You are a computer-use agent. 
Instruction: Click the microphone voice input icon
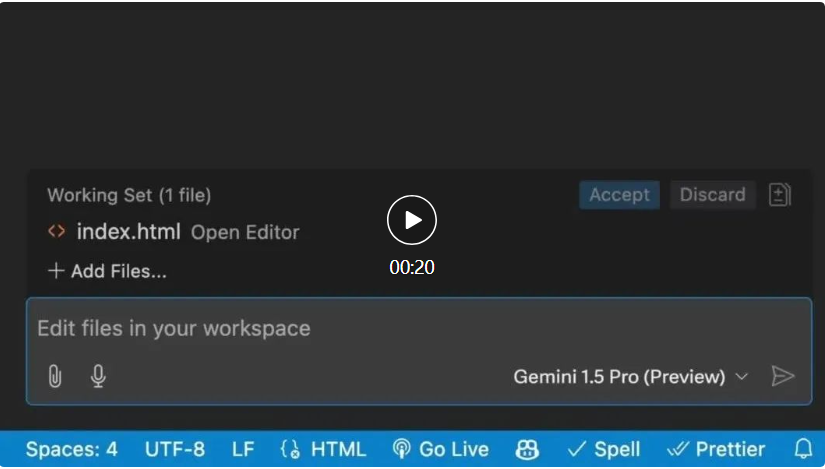[98, 376]
